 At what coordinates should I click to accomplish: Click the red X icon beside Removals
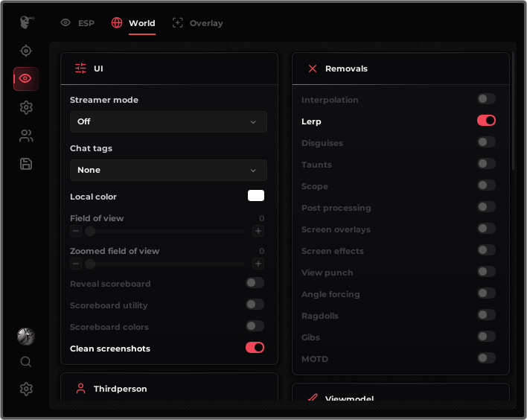(x=313, y=69)
